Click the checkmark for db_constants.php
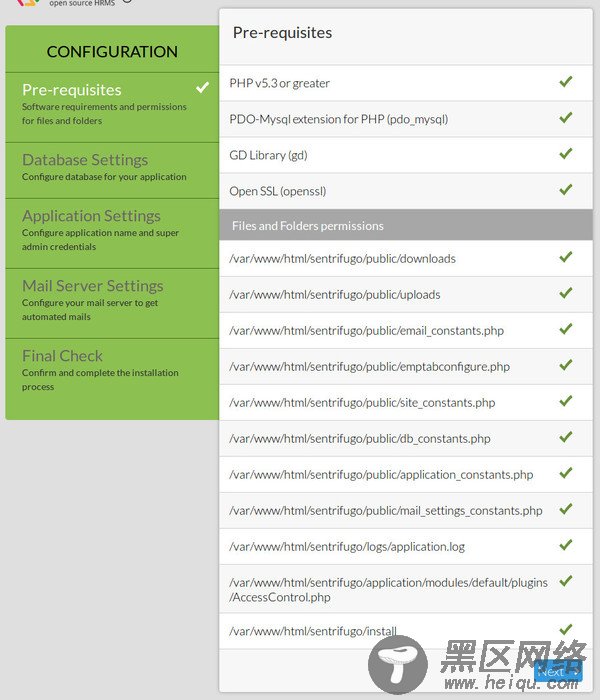The width and height of the screenshot is (600, 700). point(566,437)
